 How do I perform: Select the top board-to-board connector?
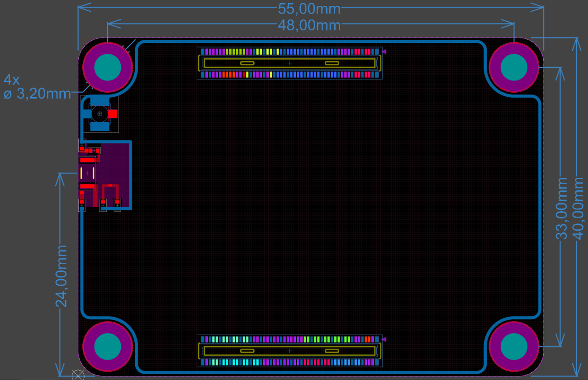[x=289, y=63]
